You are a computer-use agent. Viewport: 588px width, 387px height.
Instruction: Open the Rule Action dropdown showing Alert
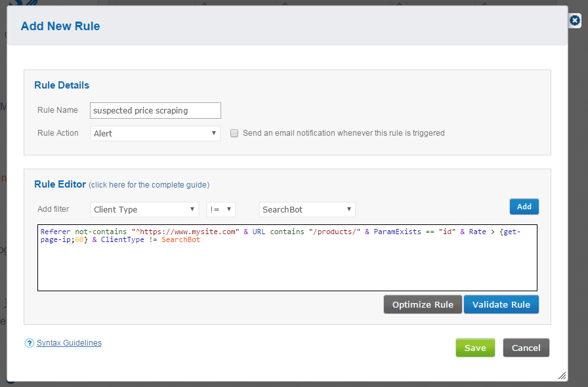click(x=156, y=134)
